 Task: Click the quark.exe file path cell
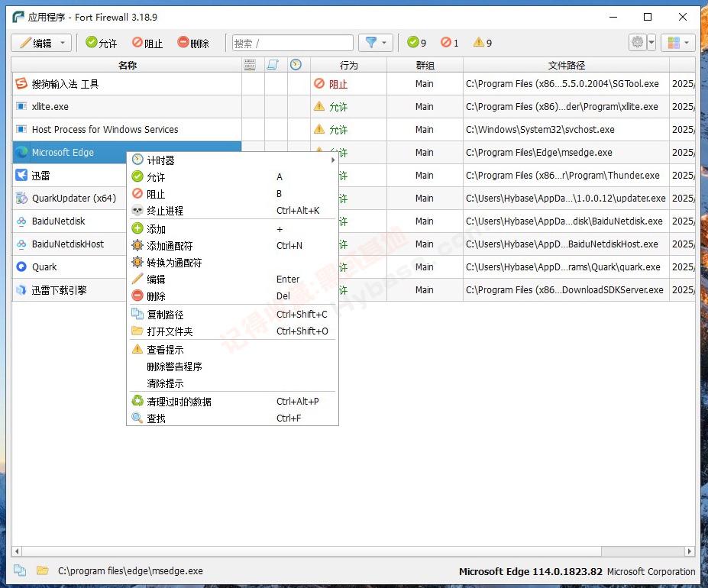click(566, 267)
